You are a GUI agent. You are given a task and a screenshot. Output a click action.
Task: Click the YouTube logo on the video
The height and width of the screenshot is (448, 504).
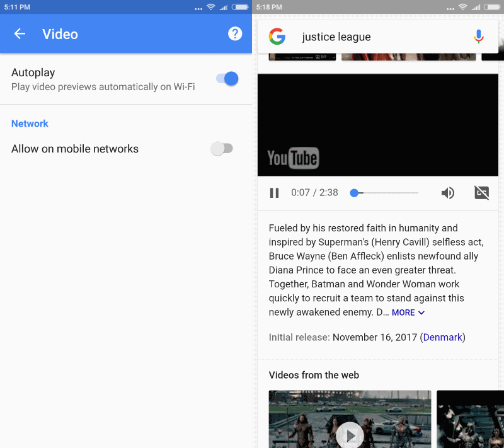point(293,158)
